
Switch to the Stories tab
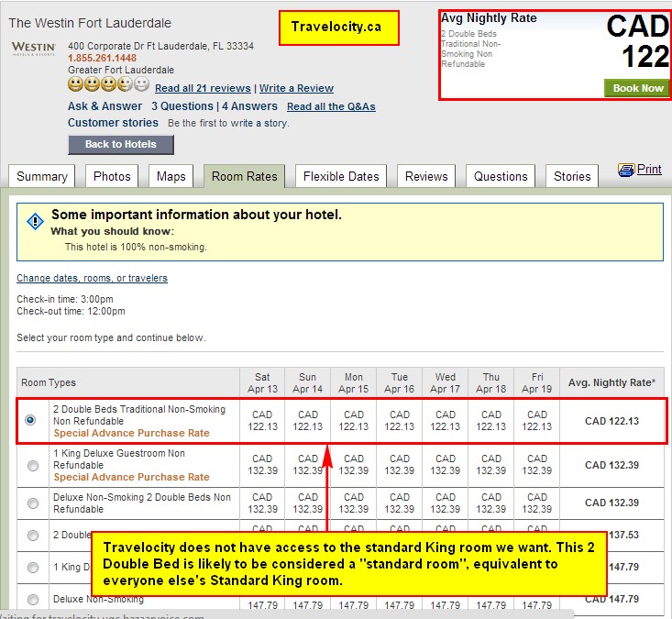[572, 176]
